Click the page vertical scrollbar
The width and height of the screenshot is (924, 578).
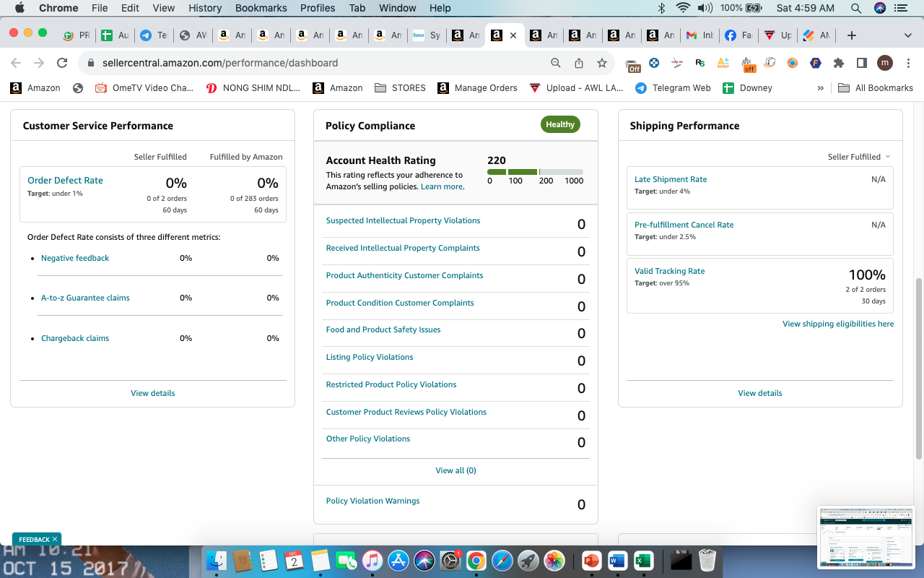(918, 368)
